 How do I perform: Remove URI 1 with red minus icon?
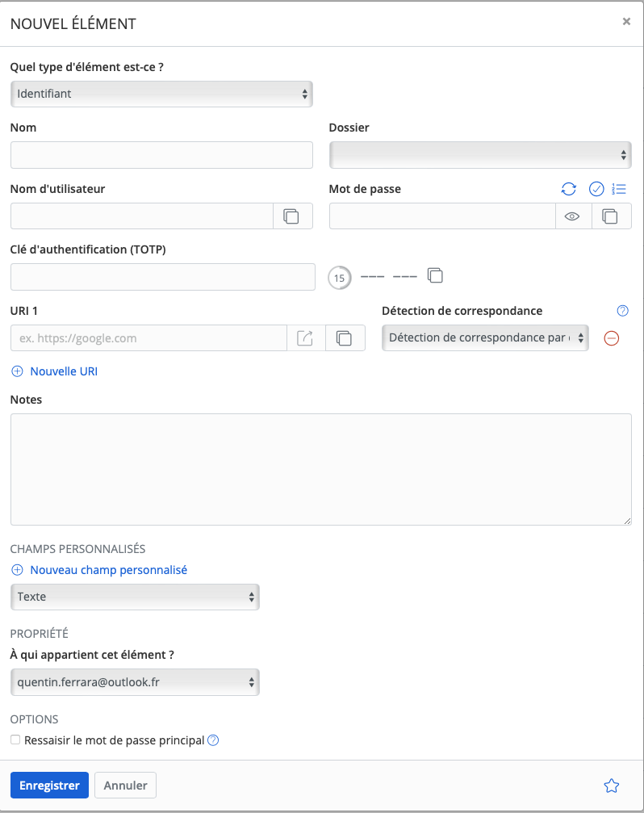[x=612, y=338]
